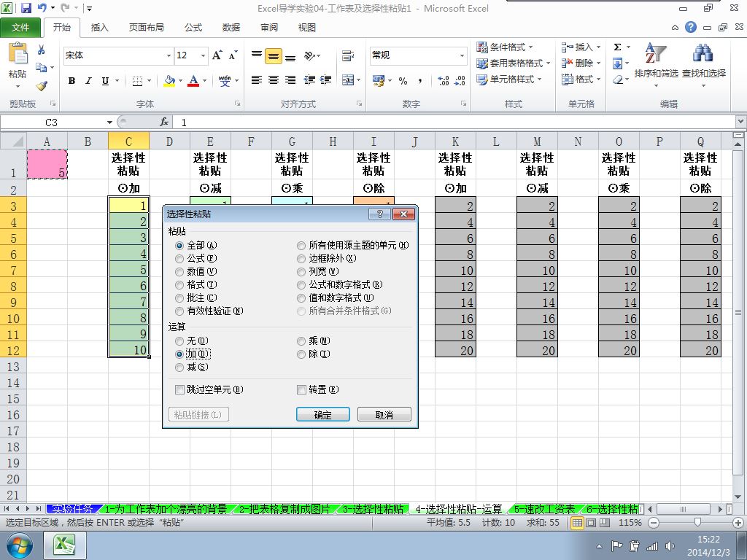Align text right in cells
The width and height of the screenshot is (747, 560).
tap(290, 80)
